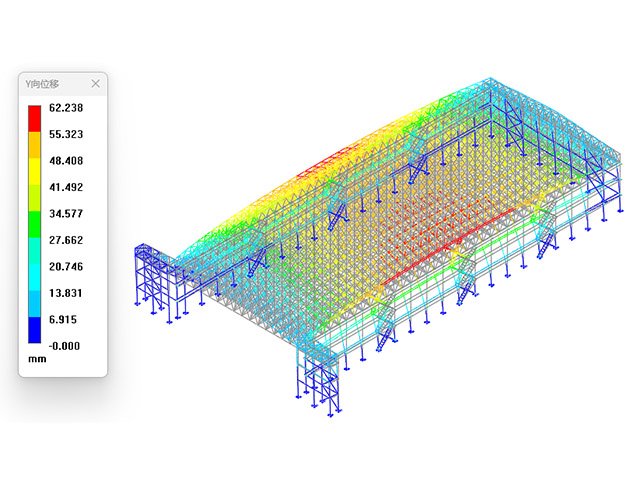This screenshot has width=630, height=480.
Task: Click the bottom front support tower in model
Action: point(320,380)
